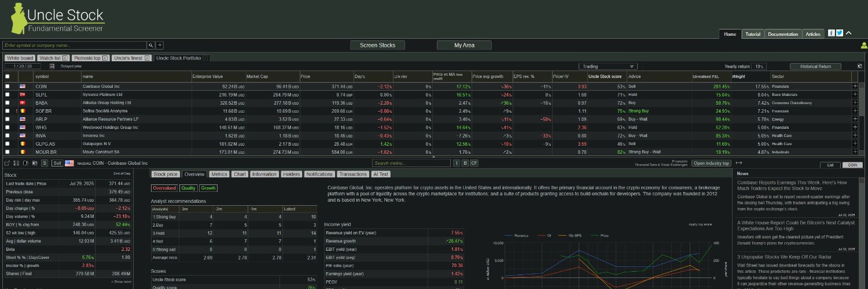Click plus icon on COIN row
Image resolution: width=868 pixels, height=289 pixels.
pos(855,86)
